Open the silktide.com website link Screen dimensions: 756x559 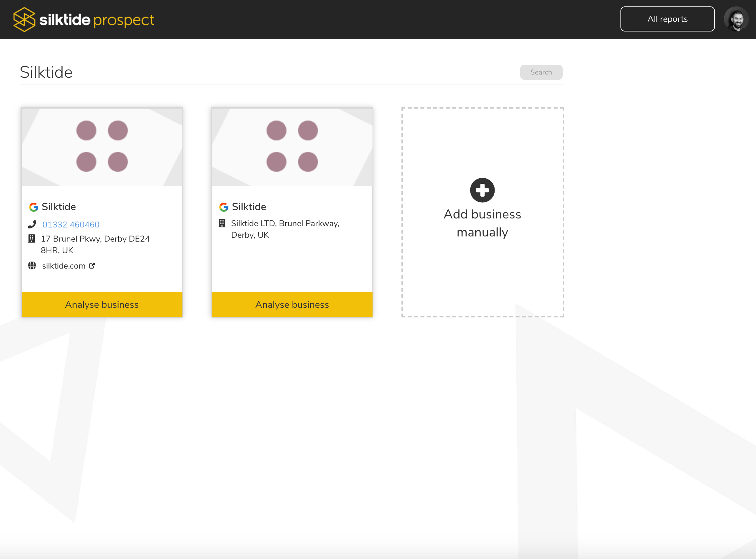(x=64, y=266)
